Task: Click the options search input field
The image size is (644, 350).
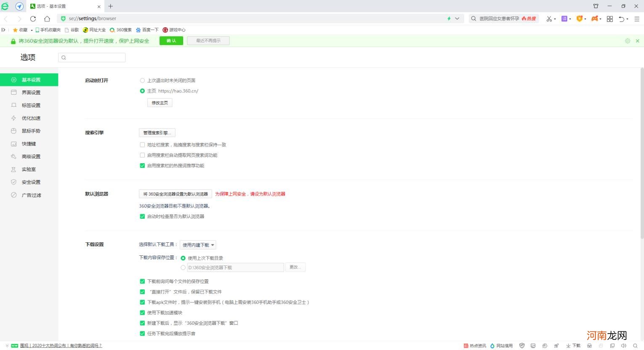Action: [92, 58]
